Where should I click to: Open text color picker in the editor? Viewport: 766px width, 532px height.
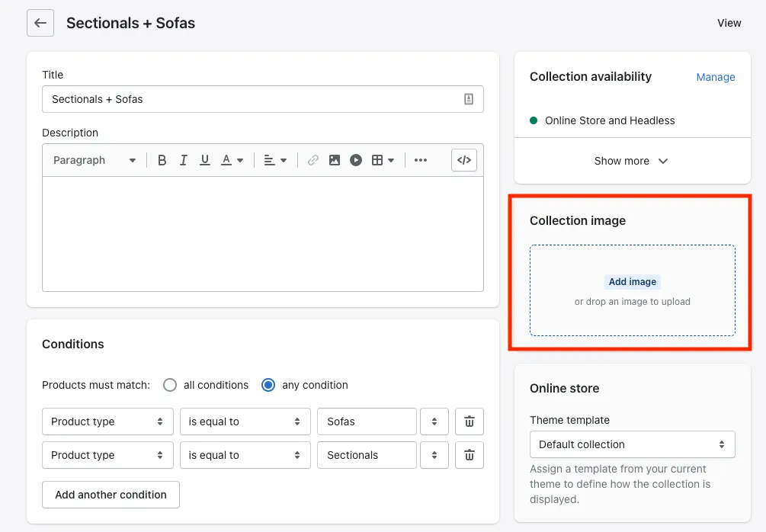pos(232,160)
